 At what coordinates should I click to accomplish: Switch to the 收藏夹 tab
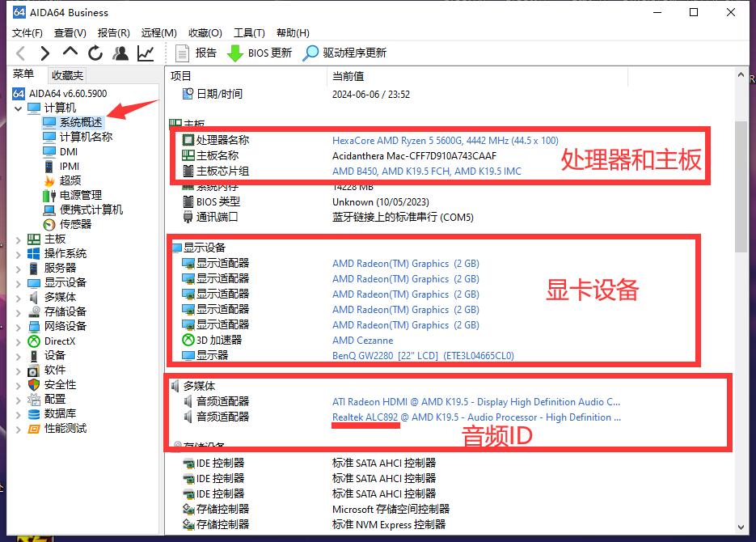pyautogui.click(x=67, y=75)
